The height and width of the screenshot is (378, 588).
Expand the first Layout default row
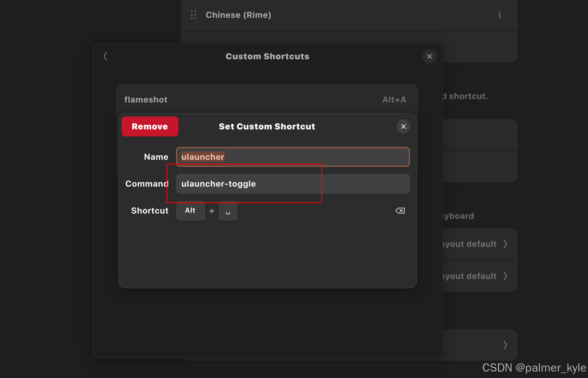pos(505,244)
